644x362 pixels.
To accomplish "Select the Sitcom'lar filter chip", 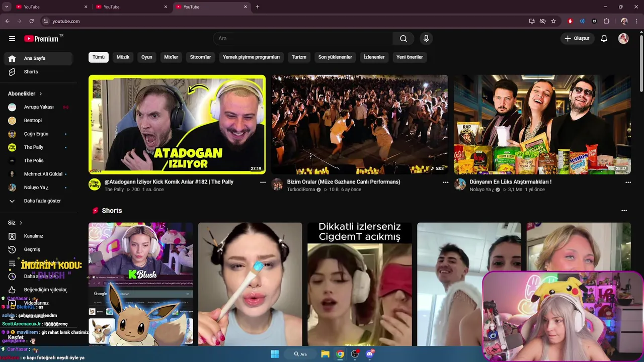I will click(200, 57).
